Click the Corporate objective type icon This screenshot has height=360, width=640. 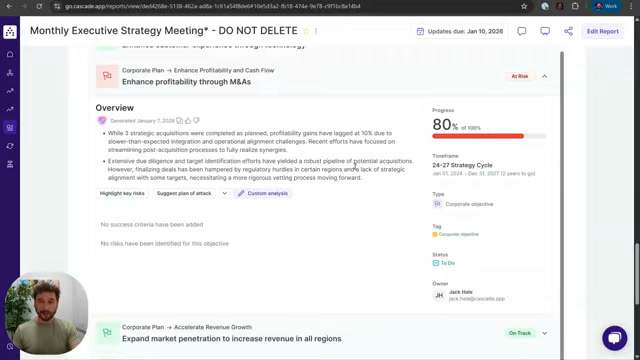tap(437, 204)
